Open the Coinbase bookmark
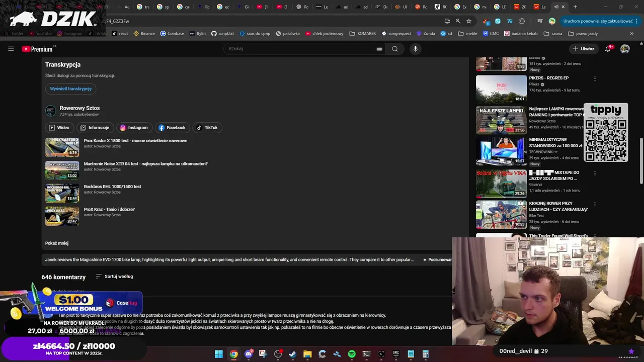644x362 pixels. coord(172,34)
